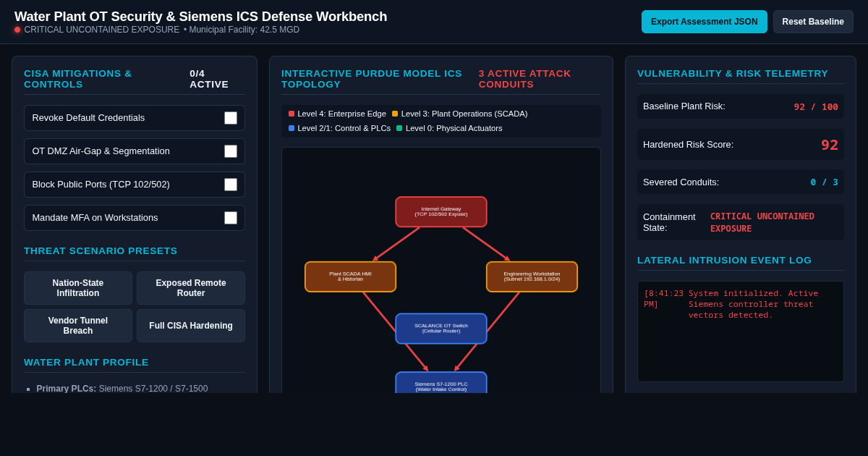Apply Exposed Remote Router preset
Image resolution: width=868 pixels, height=456 pixels.
tap(191, 288)
